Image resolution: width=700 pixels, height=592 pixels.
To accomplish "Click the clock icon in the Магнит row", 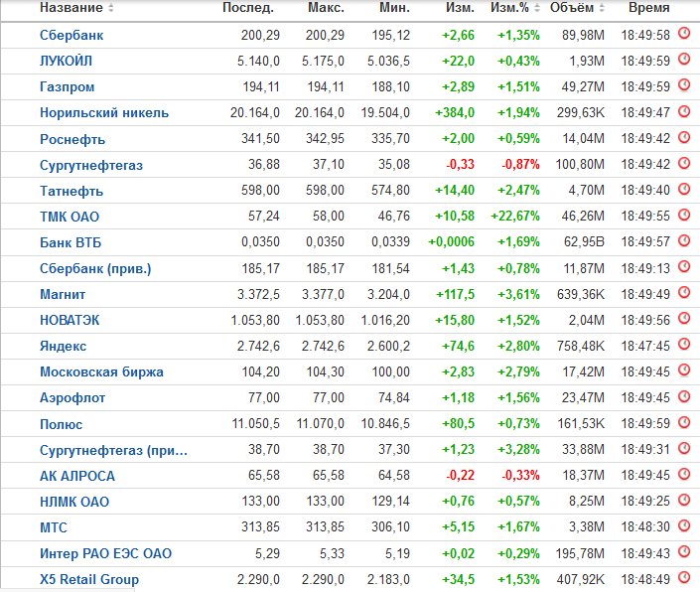I will (x=684, y=292).
